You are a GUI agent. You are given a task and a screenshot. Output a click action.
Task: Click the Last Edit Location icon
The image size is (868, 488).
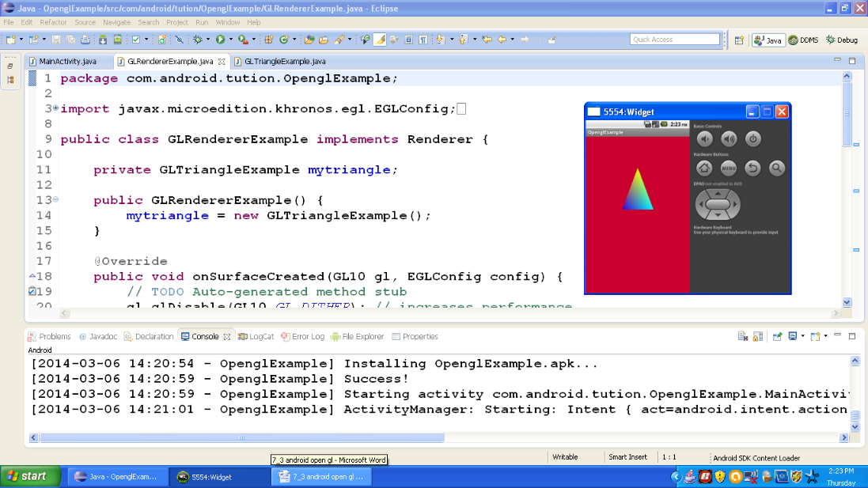tap(487, 40)
